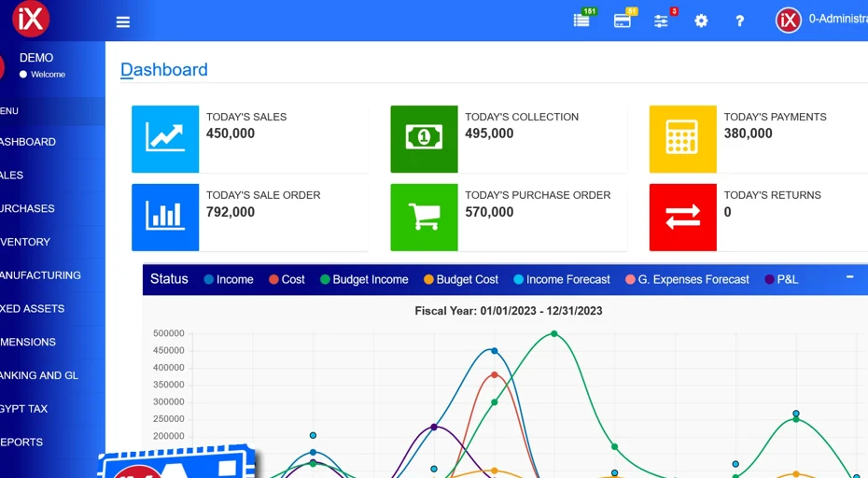The width and height of the screenshot is (868, 478).
Task: Click the 495,000 Today's Collection value
Action: (489, 134)
